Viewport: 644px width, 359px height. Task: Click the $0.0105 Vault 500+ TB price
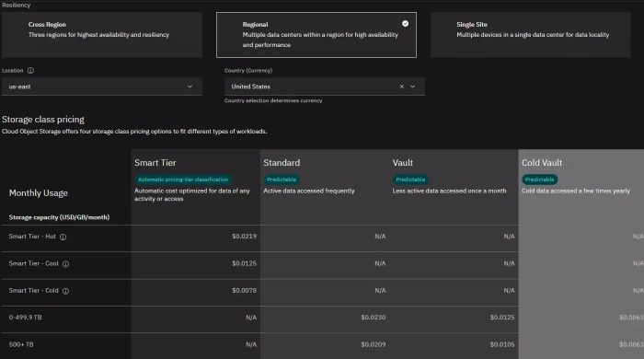tap(502, 344)
